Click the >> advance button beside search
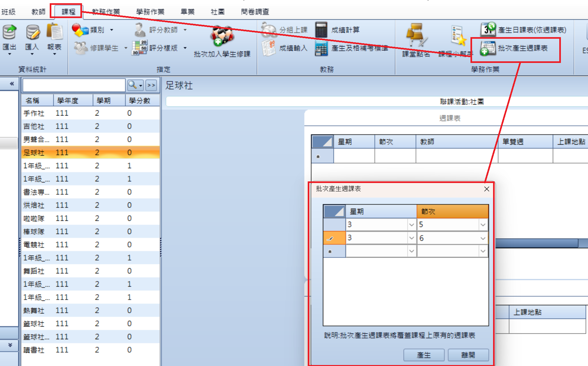This screenshot has width=588, height=366. click(x=151, y=85)
